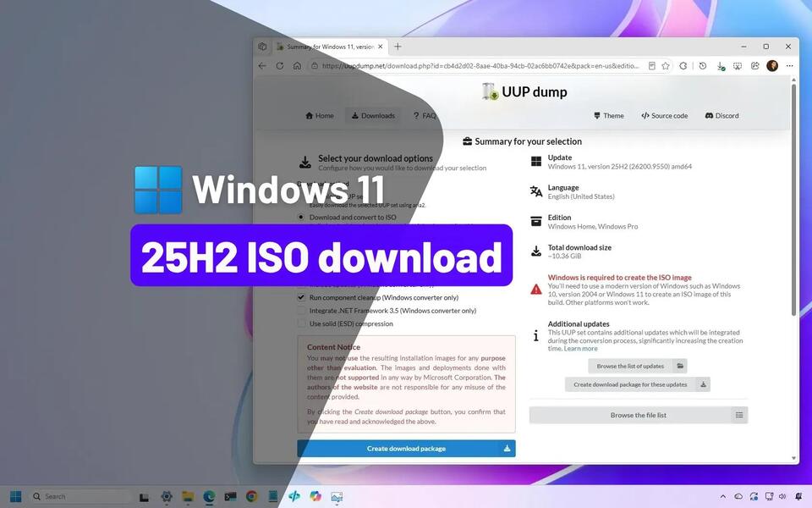Screen dimensions: 812x508
Task: Expand the system tray hidden icons
Action: click(x=723, y=497)
